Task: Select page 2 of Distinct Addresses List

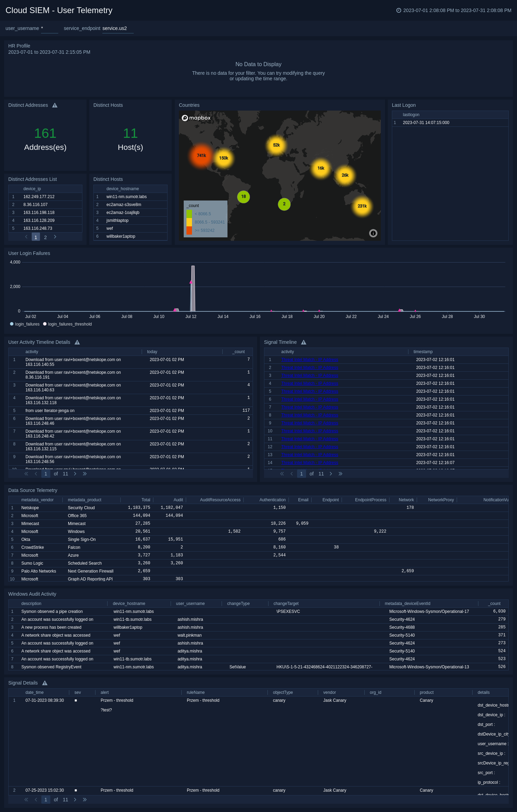Action: pos(45,237)
